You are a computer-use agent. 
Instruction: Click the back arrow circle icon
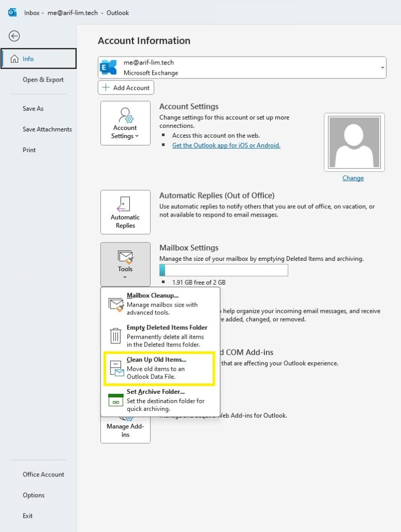click(x=14, y=36)
